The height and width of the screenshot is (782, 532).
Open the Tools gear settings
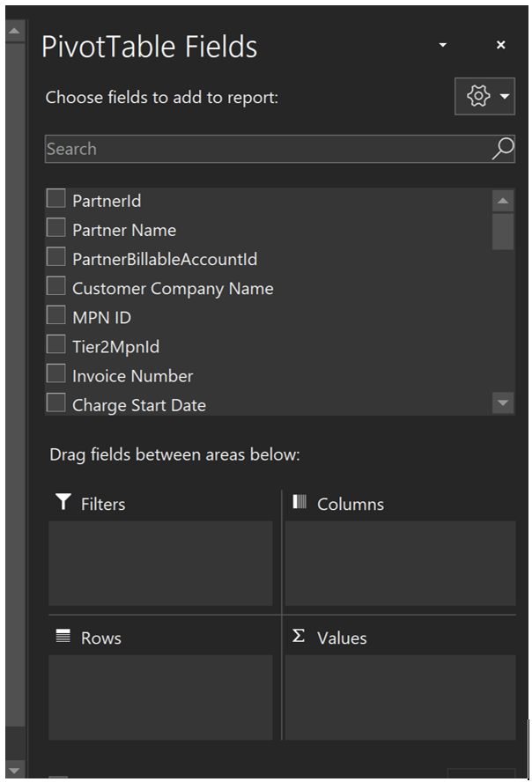478,96
